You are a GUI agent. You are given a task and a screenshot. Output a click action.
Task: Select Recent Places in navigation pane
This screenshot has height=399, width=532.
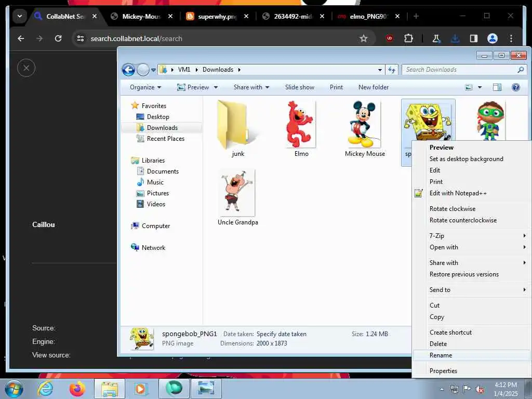click(x=166, y=138)
